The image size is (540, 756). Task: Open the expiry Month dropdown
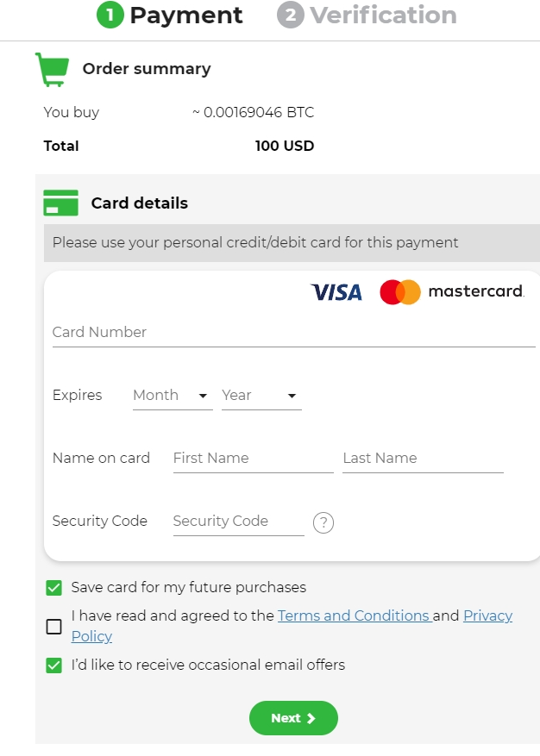click(x=173, y=397)
